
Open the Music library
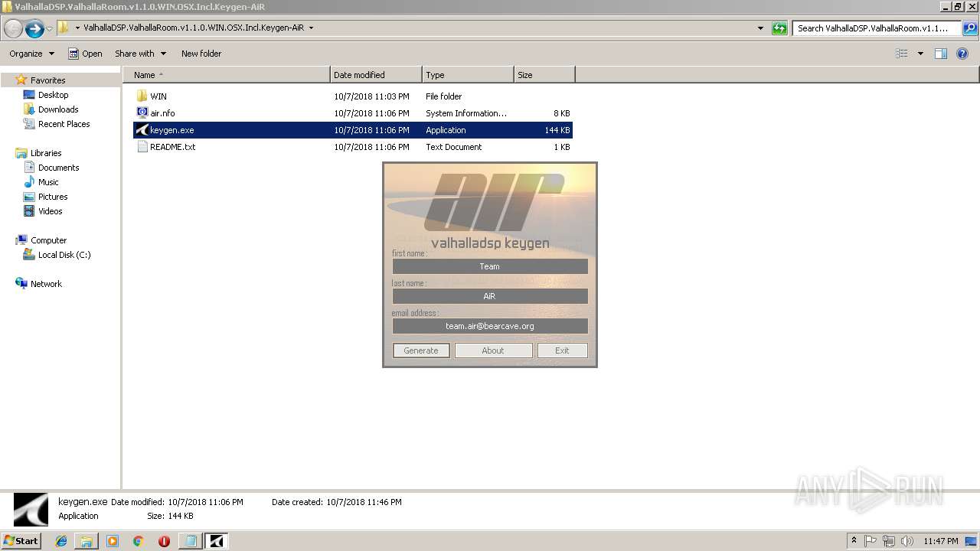click(x=48, y=182)
